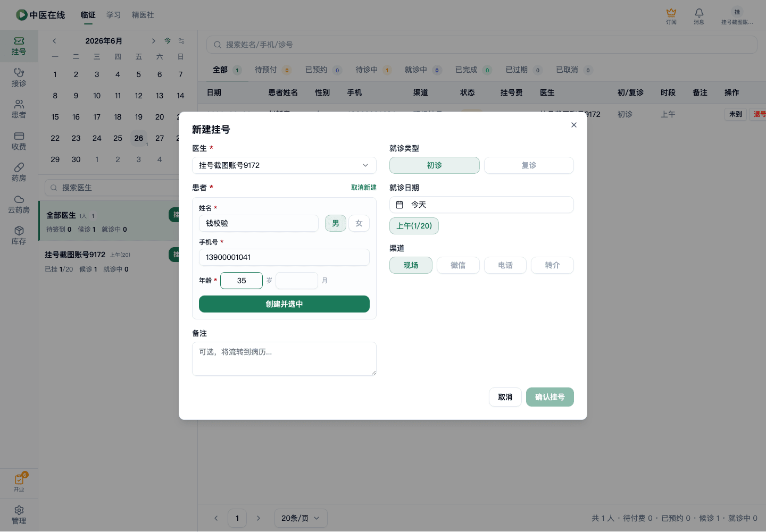Click the 确认挂号 button
Screen dimensions: 766x532
(550, 397)
